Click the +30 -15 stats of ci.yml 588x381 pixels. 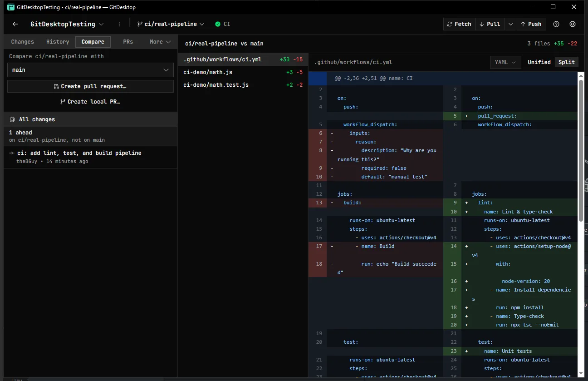[x=291, y=59]
